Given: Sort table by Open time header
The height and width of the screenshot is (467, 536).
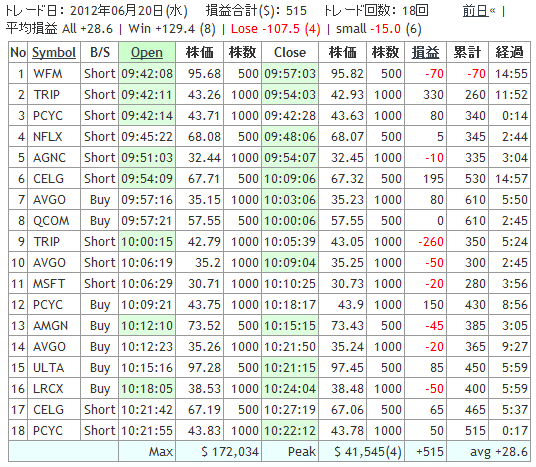Looking at the screenshot, I should coord(147,53).
